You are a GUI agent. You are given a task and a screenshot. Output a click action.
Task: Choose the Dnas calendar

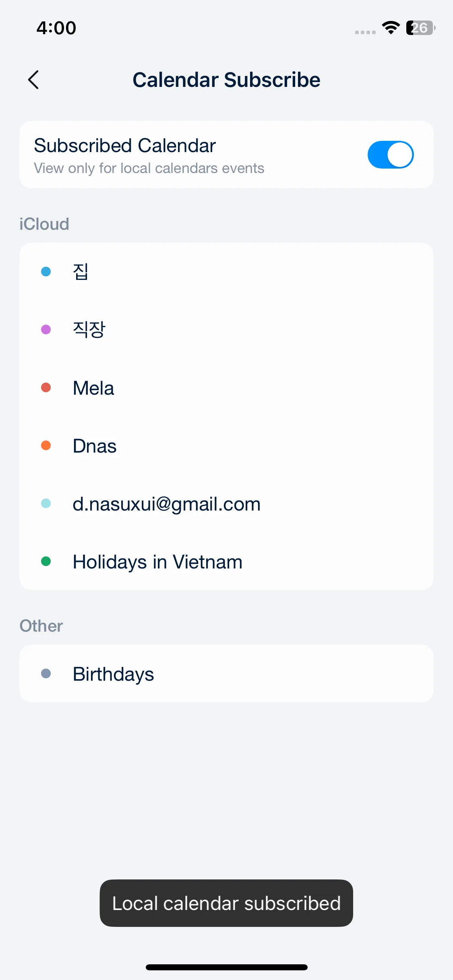(x=226, y=446)
